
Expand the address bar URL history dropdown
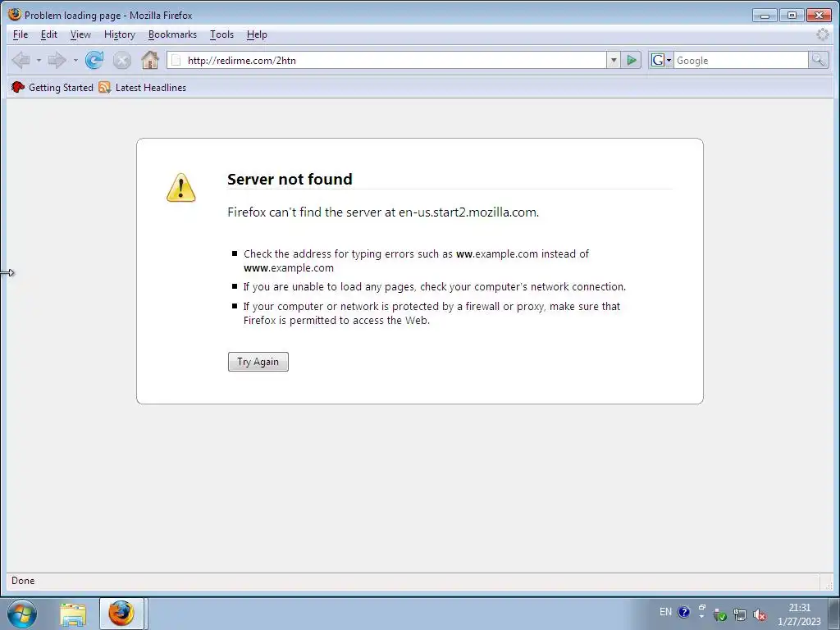614,60
